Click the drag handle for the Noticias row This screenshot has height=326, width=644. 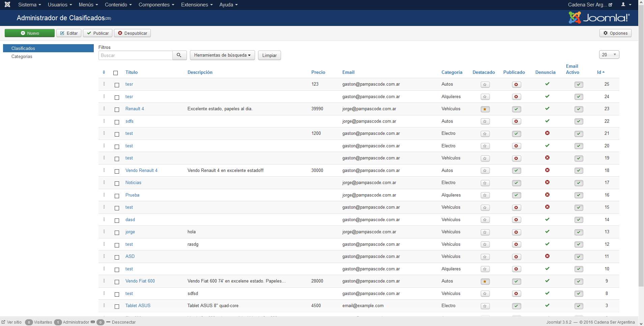point(104,182)
